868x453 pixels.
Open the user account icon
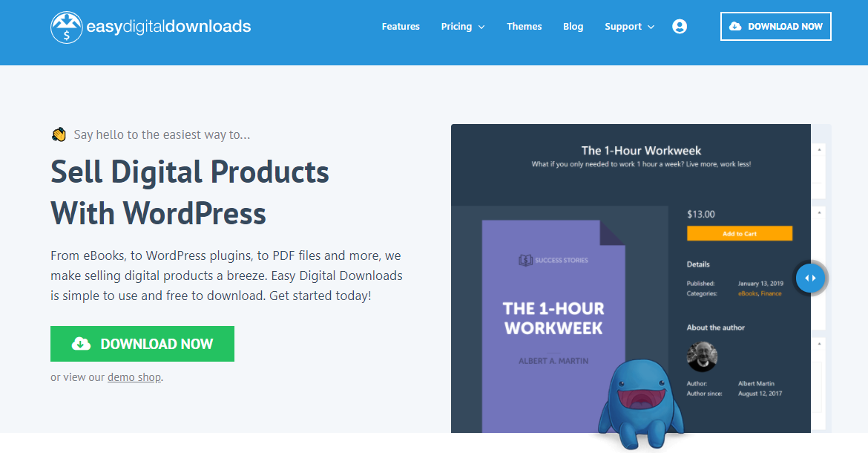680,27
